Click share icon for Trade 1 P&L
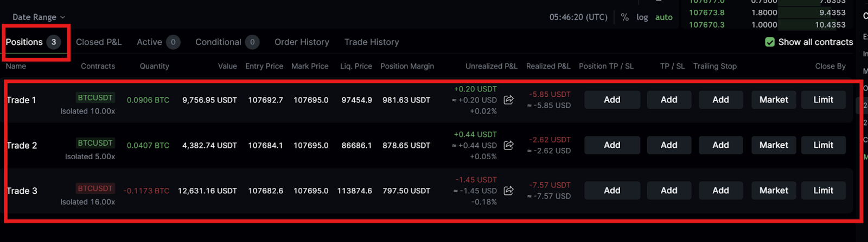868x242 pixels. pyautogui.click(x=508, y=100)
